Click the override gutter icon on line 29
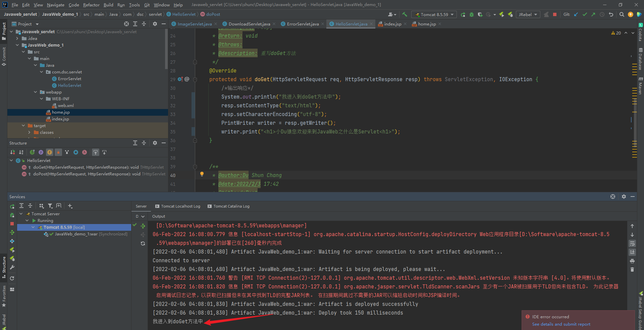Screen dimensions: 644x330 180,79
